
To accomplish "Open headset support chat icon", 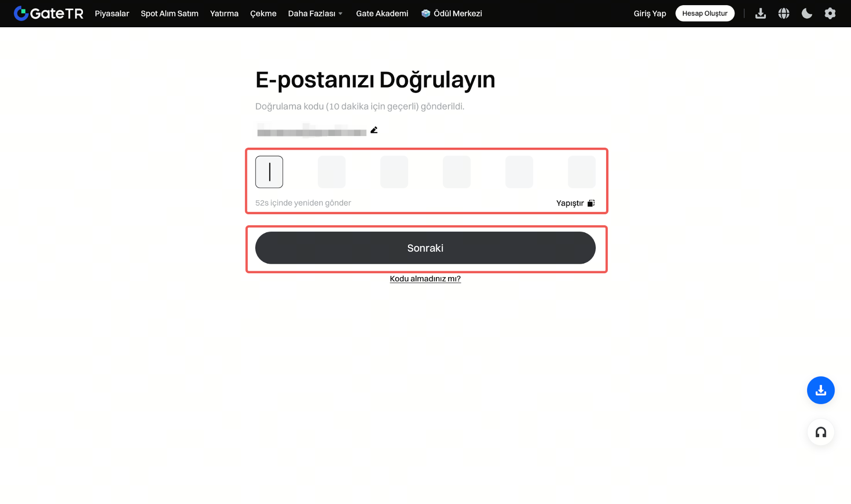I will [x=820, y=432].
